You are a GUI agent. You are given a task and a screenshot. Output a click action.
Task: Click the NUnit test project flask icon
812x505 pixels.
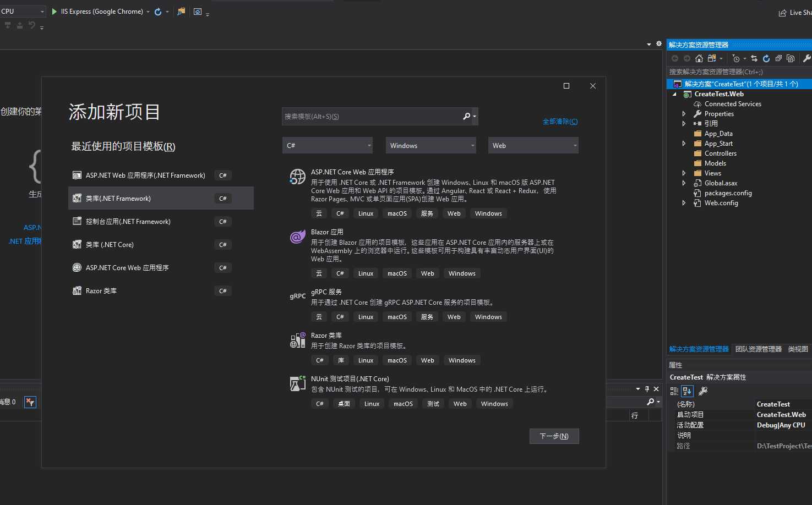[298, 383]
